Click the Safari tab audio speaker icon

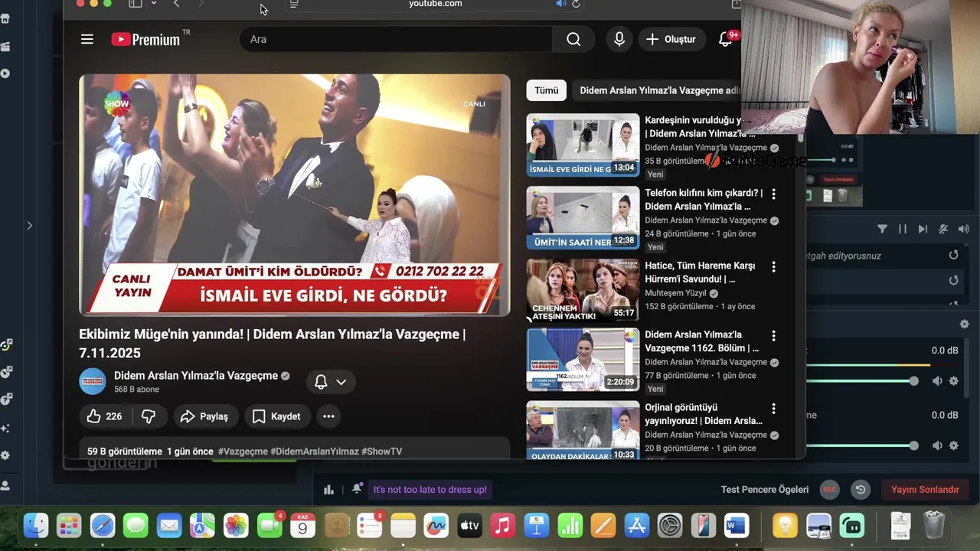pos(560,4)
